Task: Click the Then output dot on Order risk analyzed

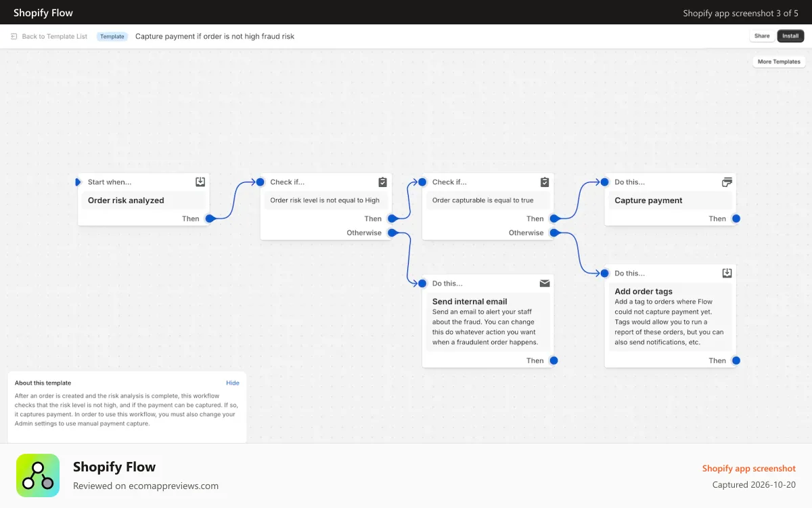Action: point(210,219)
